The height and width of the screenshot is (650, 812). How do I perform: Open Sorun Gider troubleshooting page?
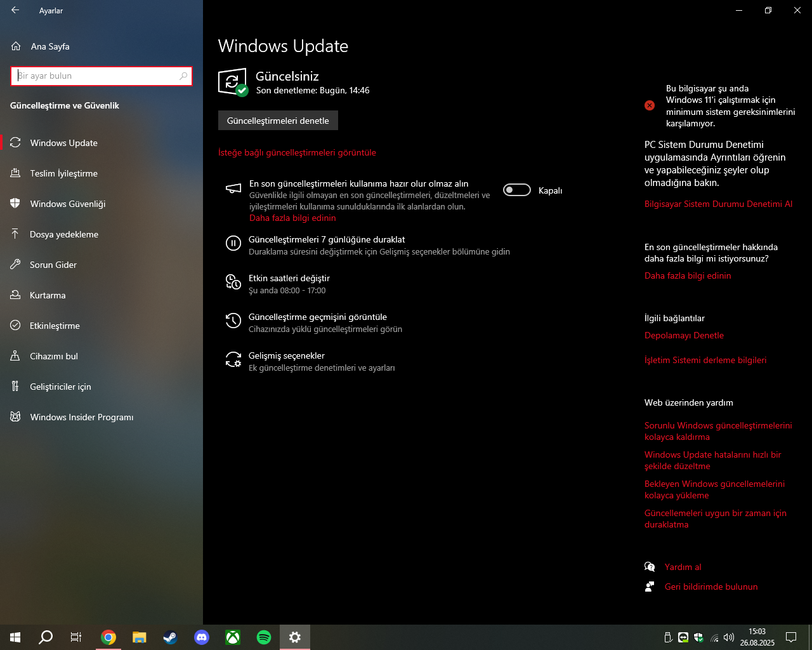pos(53,265)
